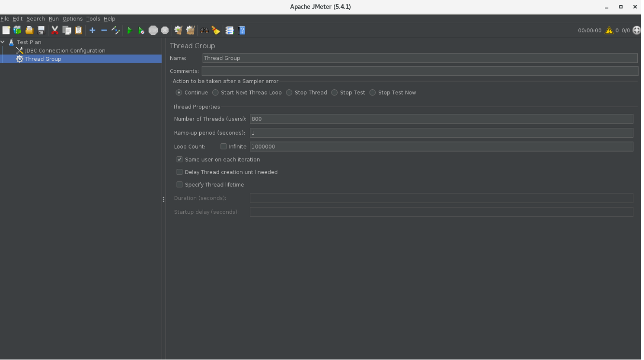Image resolution: width=644 pixels, height=360 pixels.
Task: Select JDBC Connection Configuration tree node
Action: point(65,51)
